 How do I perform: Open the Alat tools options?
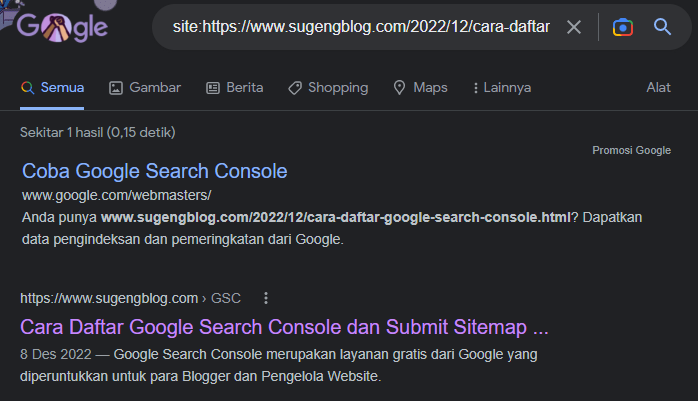pos(658,88)
